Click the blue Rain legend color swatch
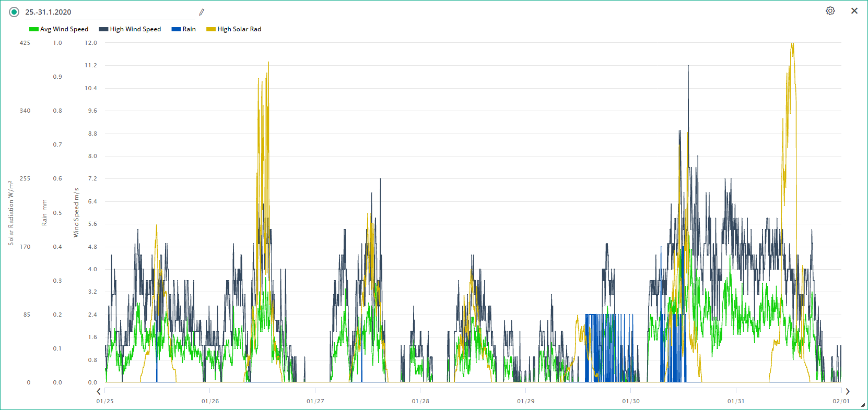Image resolution: width=868 pixels, height=410 pixels. coord(176,29)
